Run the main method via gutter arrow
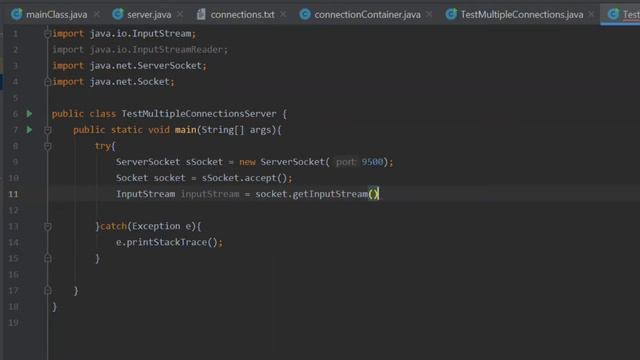The height and width of the screenshot is (360, 640). coord(29,130)
